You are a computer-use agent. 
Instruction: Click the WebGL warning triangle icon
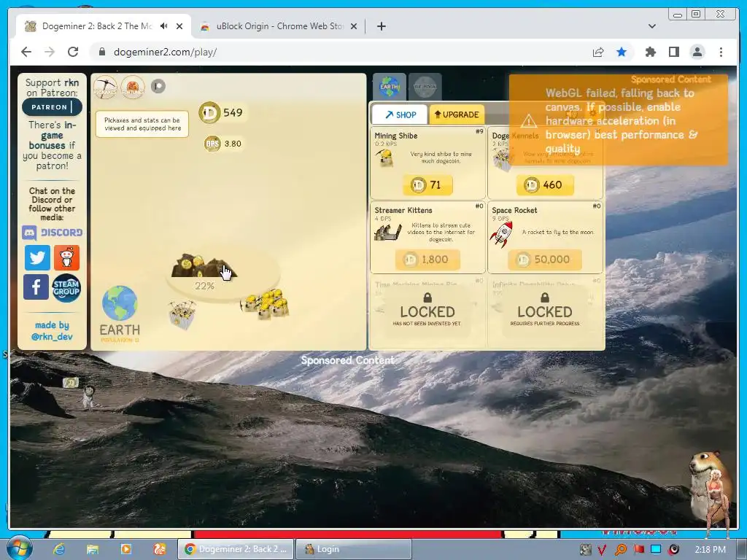tap(528, 121)
